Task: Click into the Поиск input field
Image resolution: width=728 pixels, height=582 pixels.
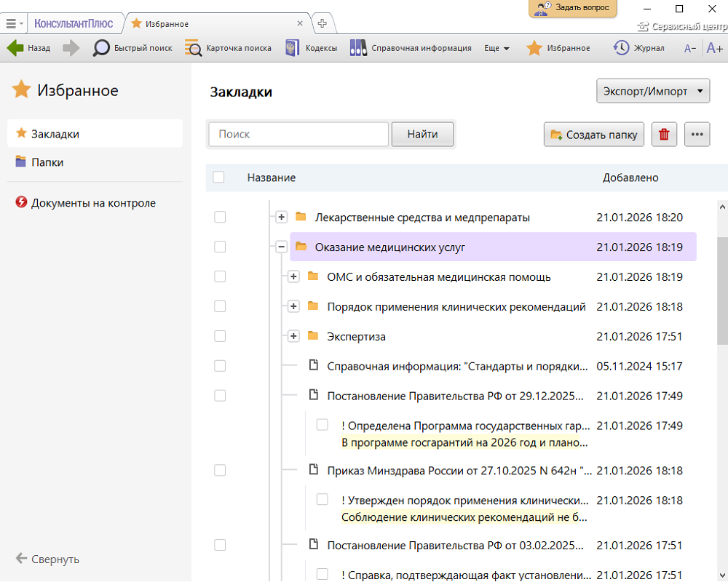Action: (x=298, y=135)
